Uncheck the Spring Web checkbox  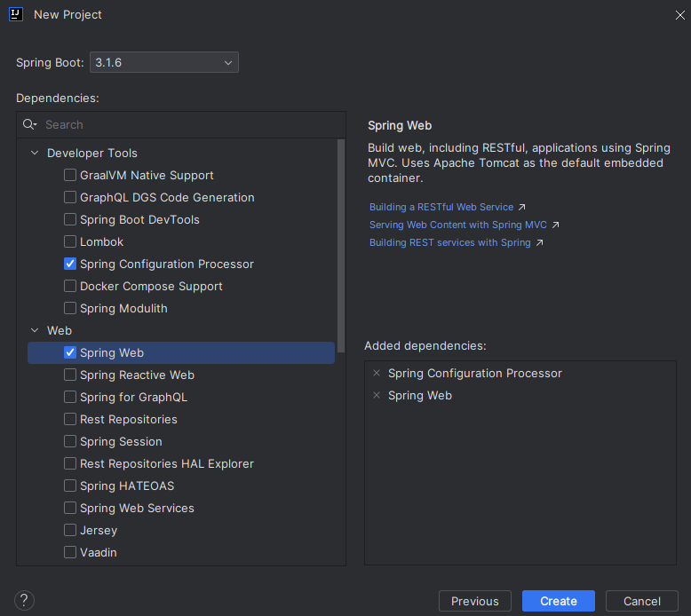point(70,352)
